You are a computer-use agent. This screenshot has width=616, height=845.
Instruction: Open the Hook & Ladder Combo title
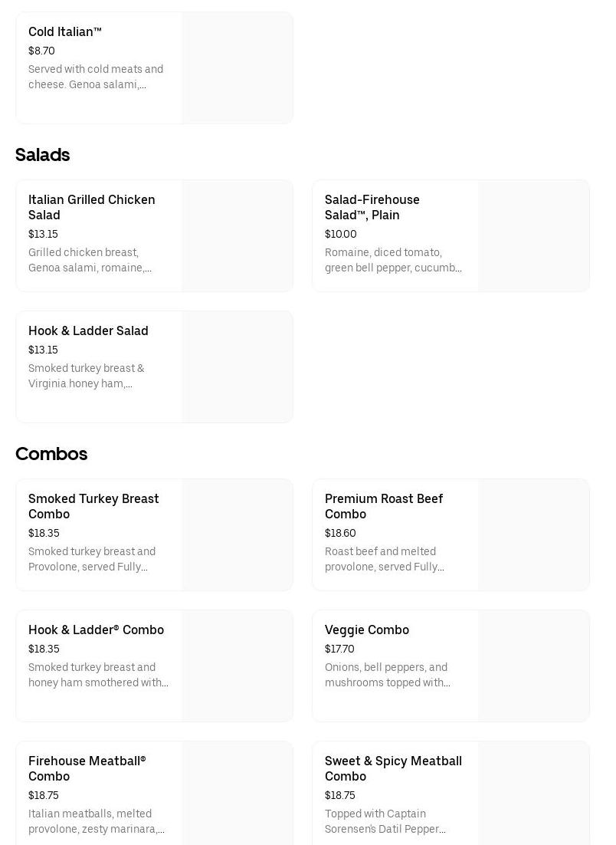click(x=96, y=630)
